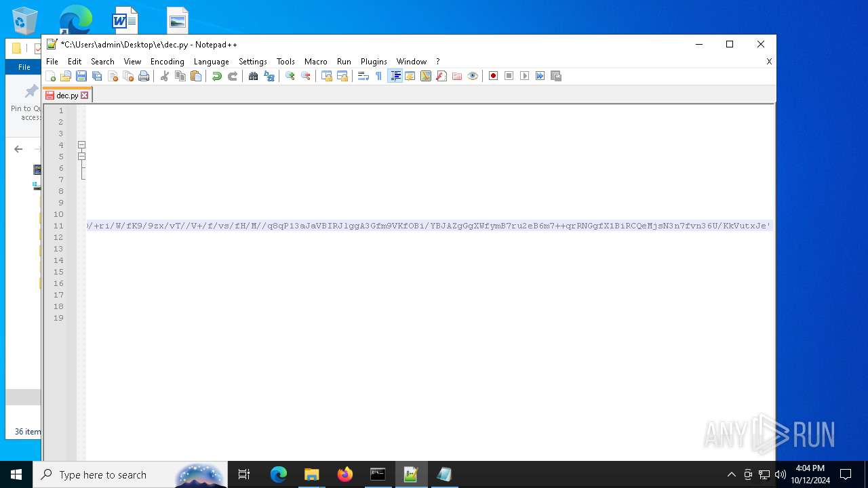This screenshot has height=488, width=868.
Task: Open the Function List panel
Action: tap(441, 76)
